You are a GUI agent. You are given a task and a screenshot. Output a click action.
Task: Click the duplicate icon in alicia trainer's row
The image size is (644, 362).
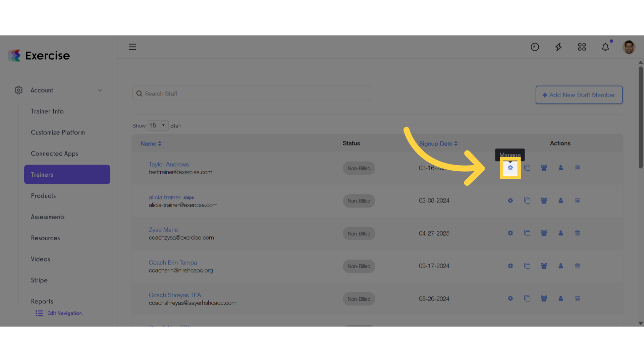[527, 200]
